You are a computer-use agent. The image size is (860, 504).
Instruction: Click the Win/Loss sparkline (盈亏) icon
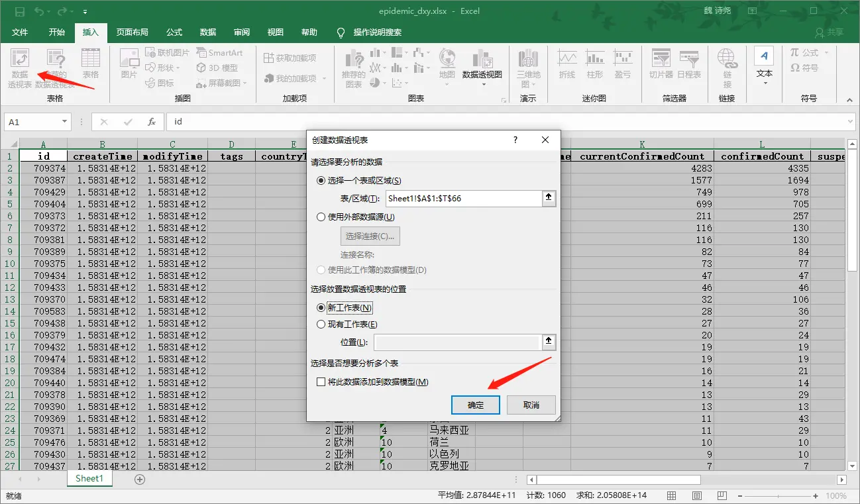pyautogui.click(x=623, y=64)
